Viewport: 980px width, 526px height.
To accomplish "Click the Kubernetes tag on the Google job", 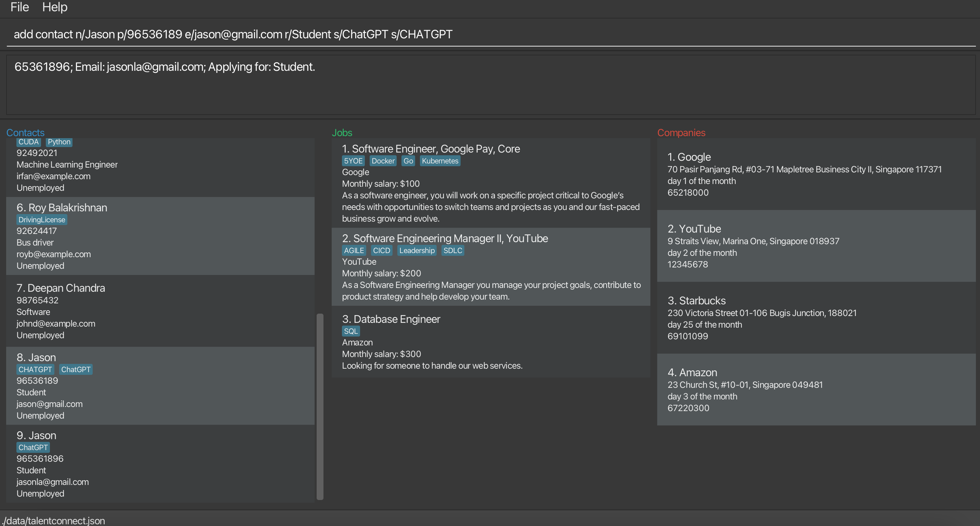I will click(439, 161).
